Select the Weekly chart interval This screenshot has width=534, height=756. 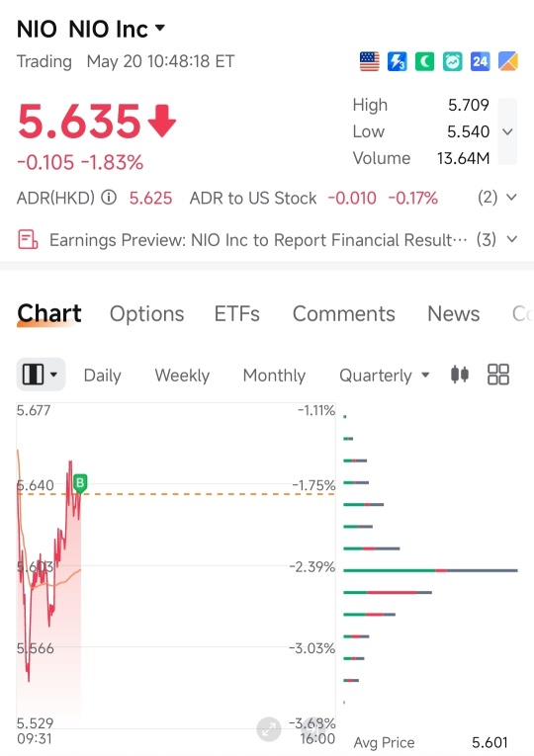click(x=182, y=376)
